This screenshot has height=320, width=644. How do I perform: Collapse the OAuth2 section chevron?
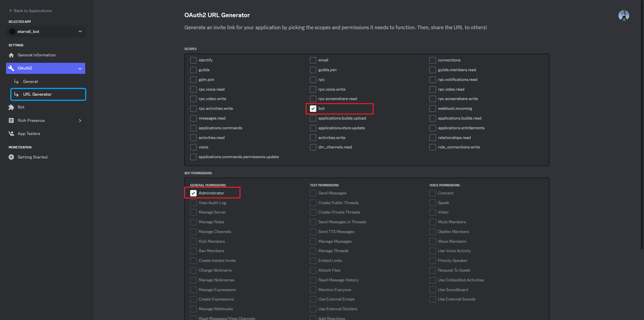[x=80, y=68]
